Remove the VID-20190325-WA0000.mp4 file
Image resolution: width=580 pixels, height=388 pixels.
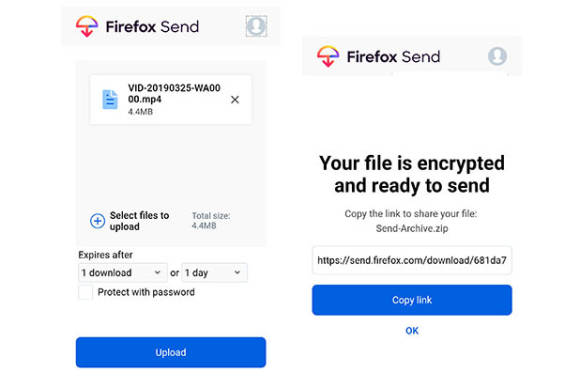coord(235,99)
